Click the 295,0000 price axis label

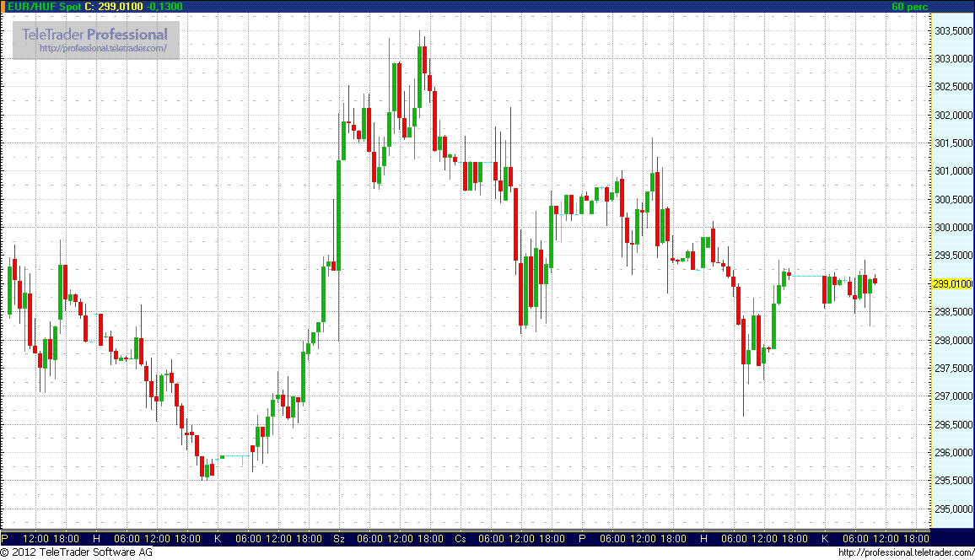[954, 509]
